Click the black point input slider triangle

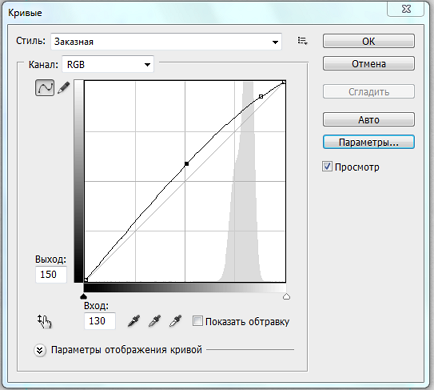pyautogui.click(x=84, y=296)
